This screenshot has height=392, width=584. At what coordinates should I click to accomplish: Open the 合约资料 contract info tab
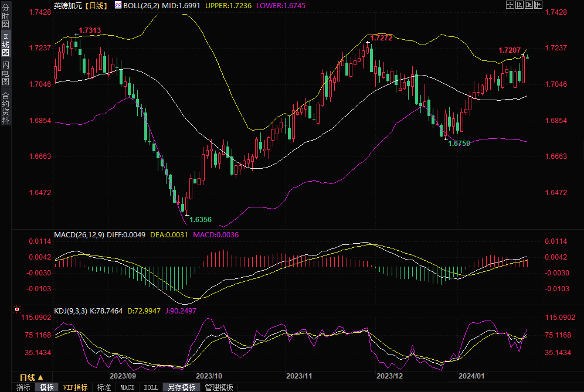click(x=5, y=107)
